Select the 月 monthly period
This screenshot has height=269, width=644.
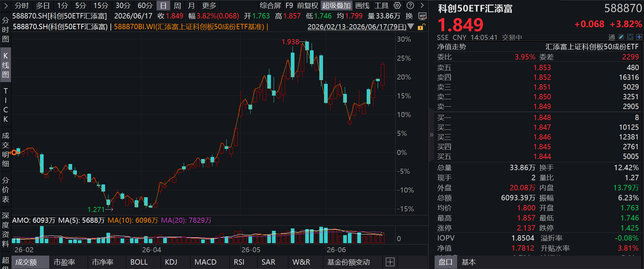(191, 6)
